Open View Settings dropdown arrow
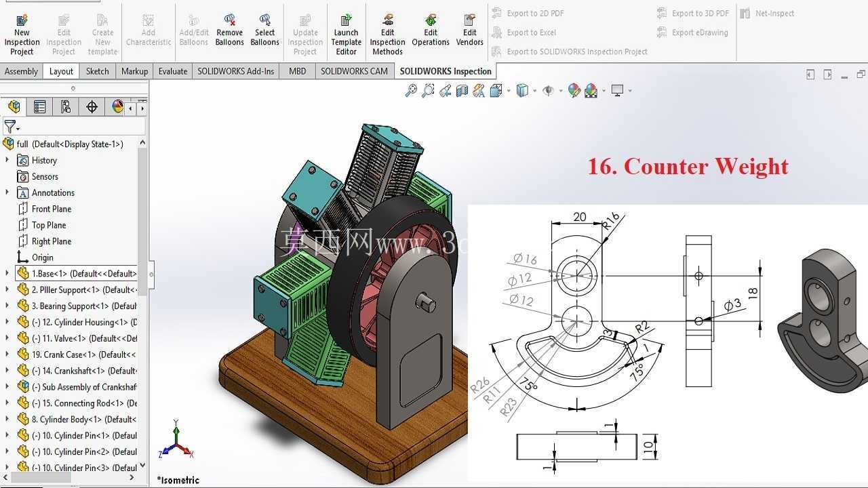This screenshot has width=868, height=488. (x=630, y=91)
